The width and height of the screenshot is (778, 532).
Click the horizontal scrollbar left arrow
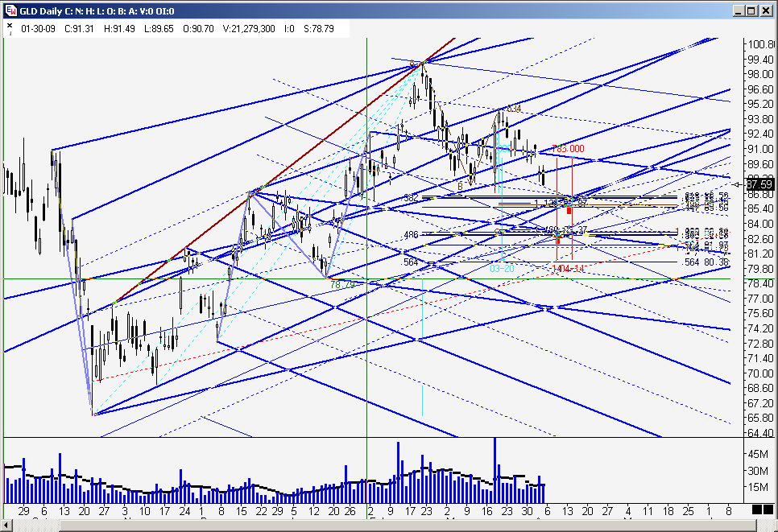click(x=6, y=525)
